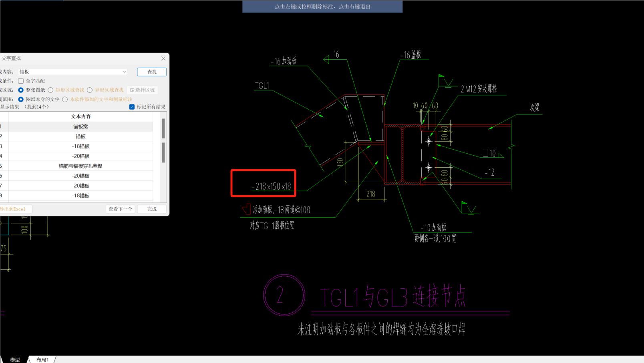Click the weld flag symbol beside 16

326,60
